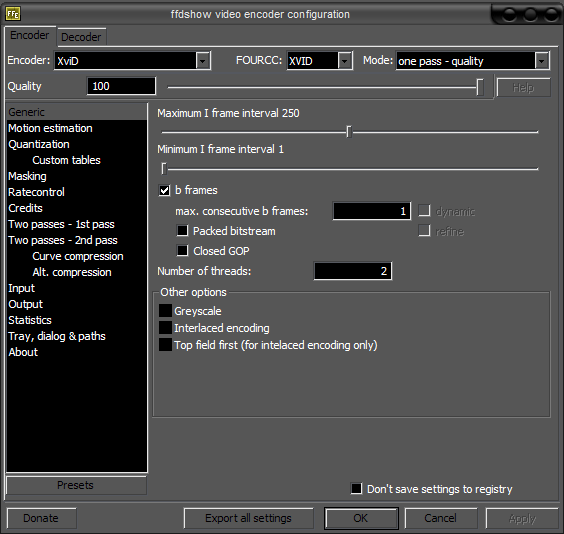Open the About page
This screenshot has width=564, height=534.
[x=77, y=352]
